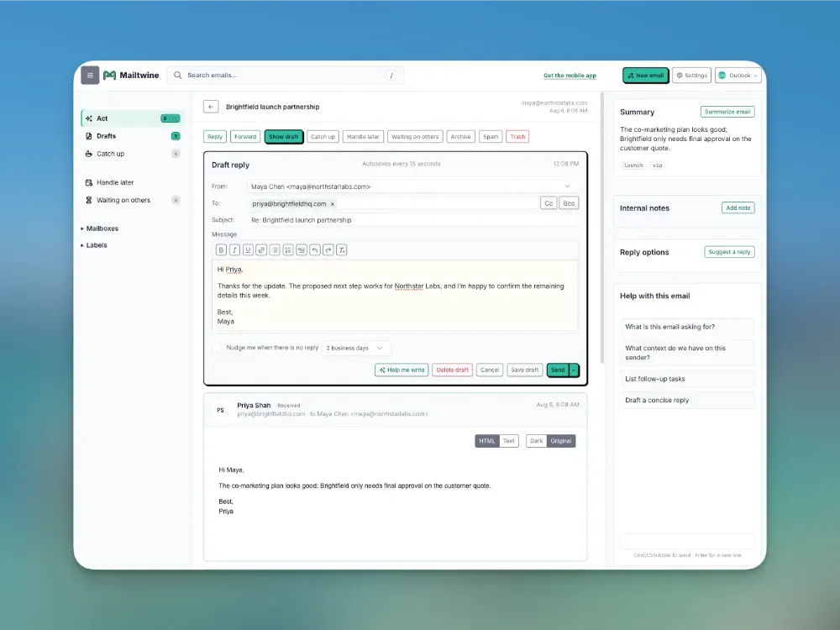Open the Outlook account dropdown
This screenshot has width=840, height=630.
coord(738,76)
